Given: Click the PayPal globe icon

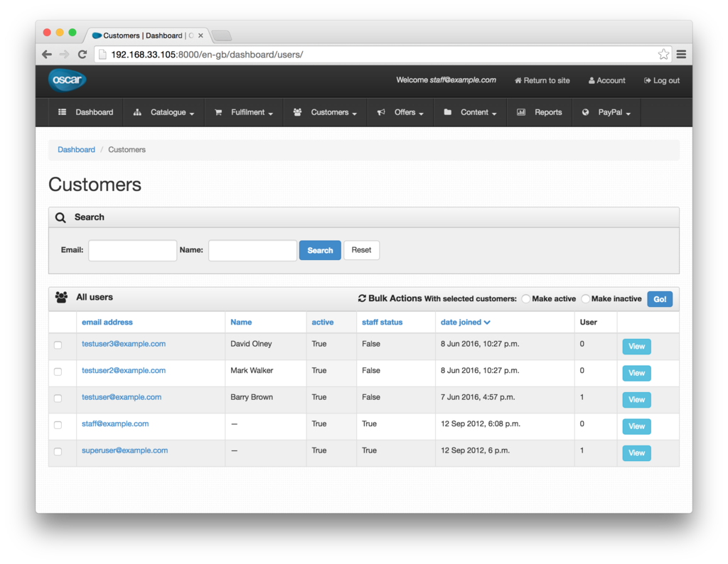Looking at the screenshot, I should pyautogui.click(x=586, y=112).
